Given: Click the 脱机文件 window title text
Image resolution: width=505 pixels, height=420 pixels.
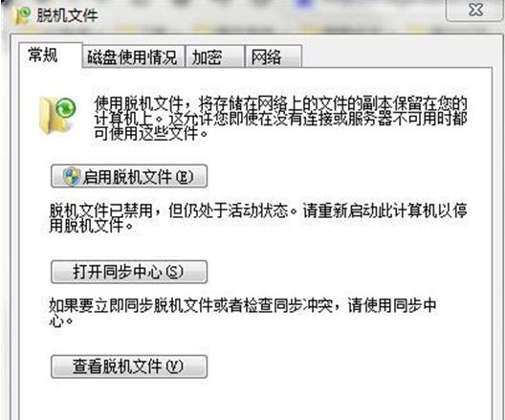Looking at the screenshot, I should pos(67,15).
